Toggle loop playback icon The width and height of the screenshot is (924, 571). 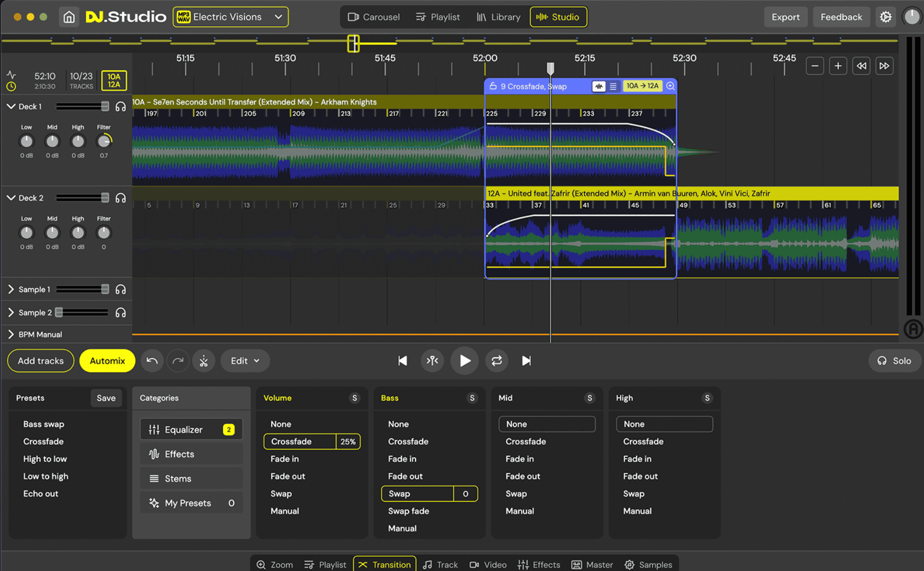click(x=496, y=360)
